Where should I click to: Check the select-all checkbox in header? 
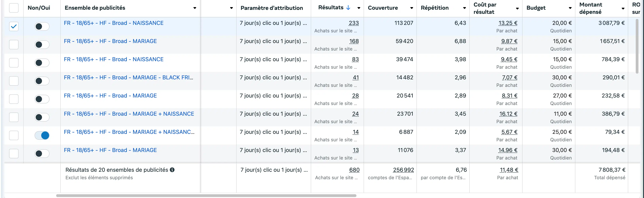(14, 8)
